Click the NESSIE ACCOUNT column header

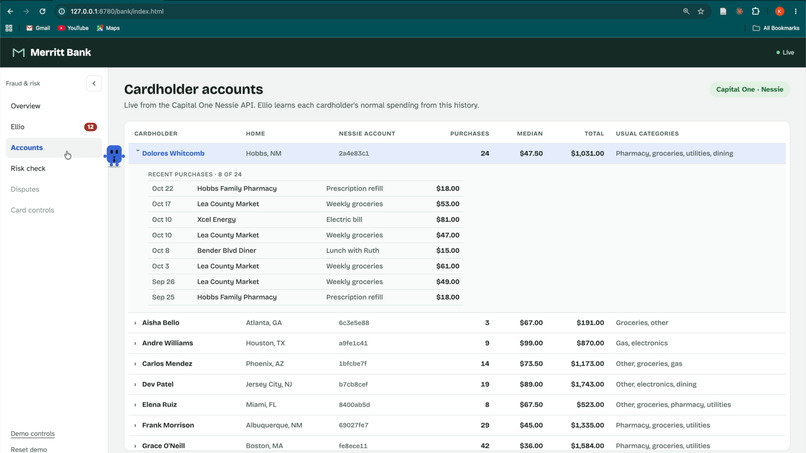[367, 133]
